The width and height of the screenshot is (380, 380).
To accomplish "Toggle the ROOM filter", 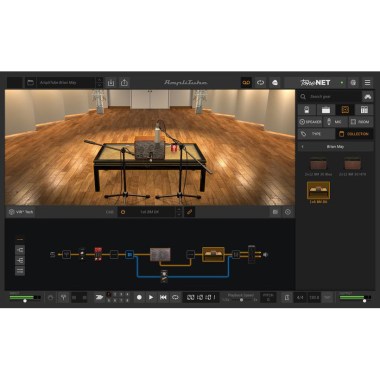I will click(x=360, y=122).
